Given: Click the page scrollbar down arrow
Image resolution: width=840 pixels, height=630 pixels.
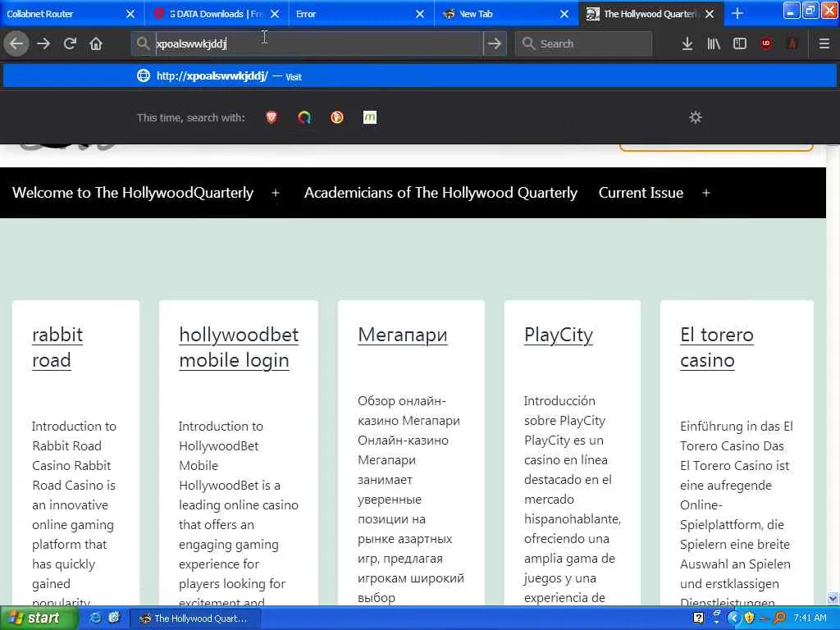Looking at the screenshot, I should [833, 598].
